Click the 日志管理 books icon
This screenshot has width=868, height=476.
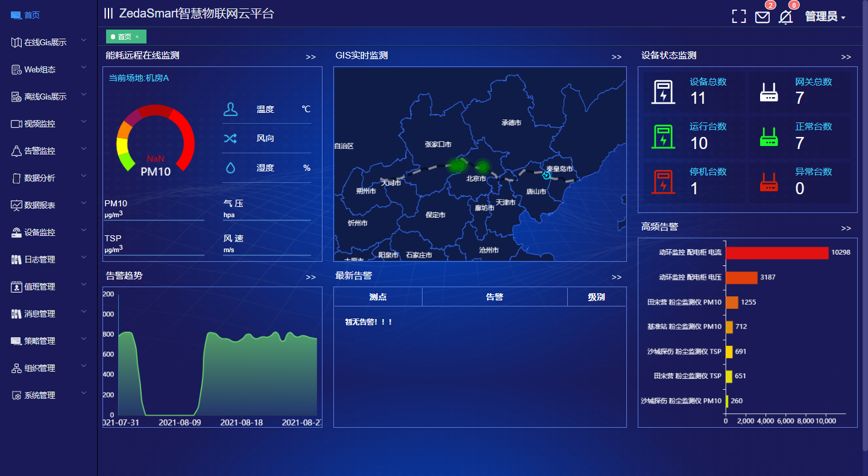coord(16,259)
